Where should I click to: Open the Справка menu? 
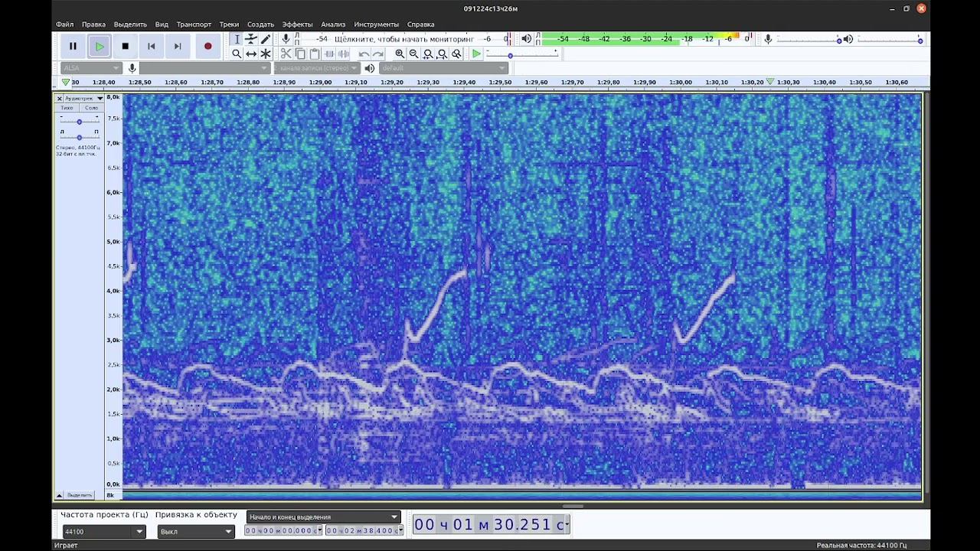coord(420,24)
